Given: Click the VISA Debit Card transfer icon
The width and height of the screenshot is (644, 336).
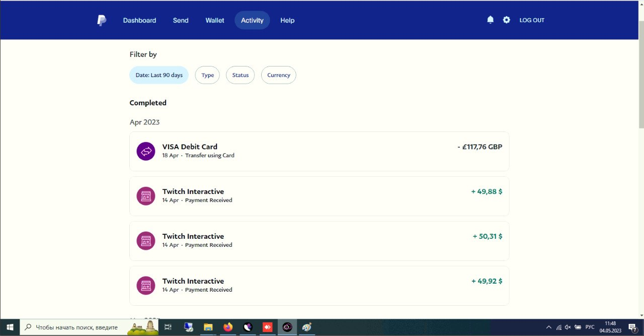Looking at the screenshot, I should coord(146,151).
